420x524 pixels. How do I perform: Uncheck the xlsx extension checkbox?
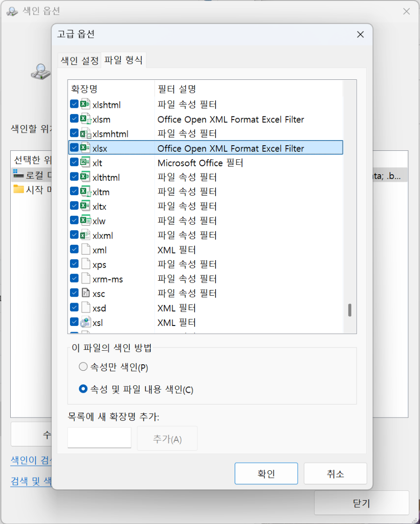click(74, 148)
